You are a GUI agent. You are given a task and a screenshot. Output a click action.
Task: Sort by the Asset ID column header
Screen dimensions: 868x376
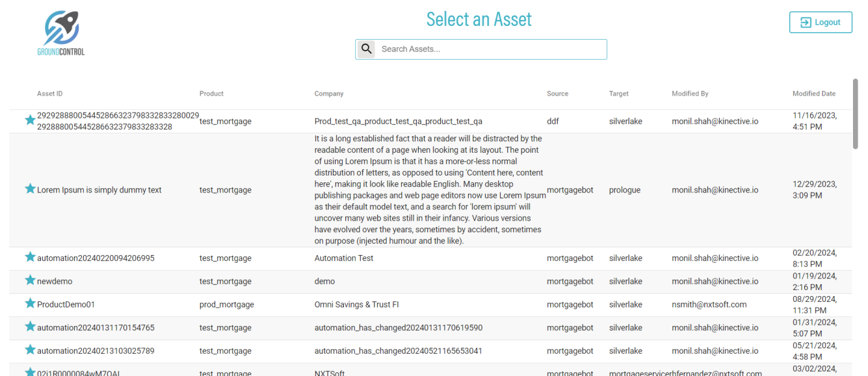50,94
